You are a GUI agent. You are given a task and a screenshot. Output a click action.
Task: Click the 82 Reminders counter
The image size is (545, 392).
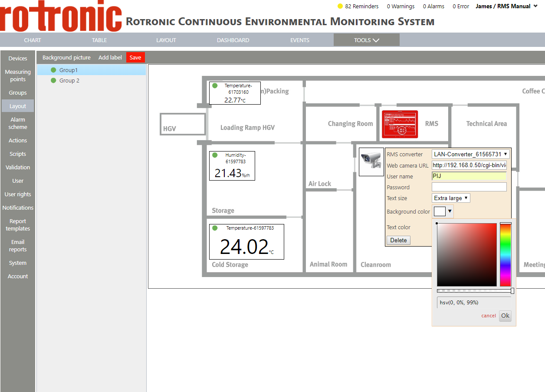(361, 6)
